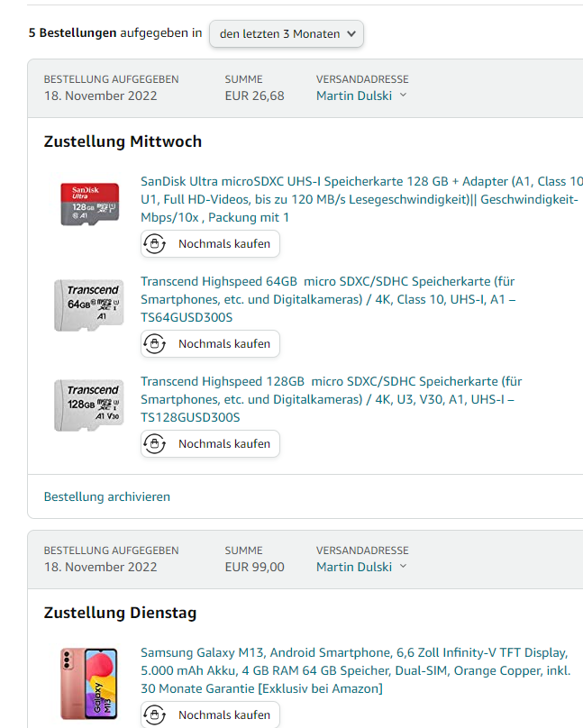Buy the Transcend 128GB card again
This screenshot has height=728, width=583.
coord(210,444)
